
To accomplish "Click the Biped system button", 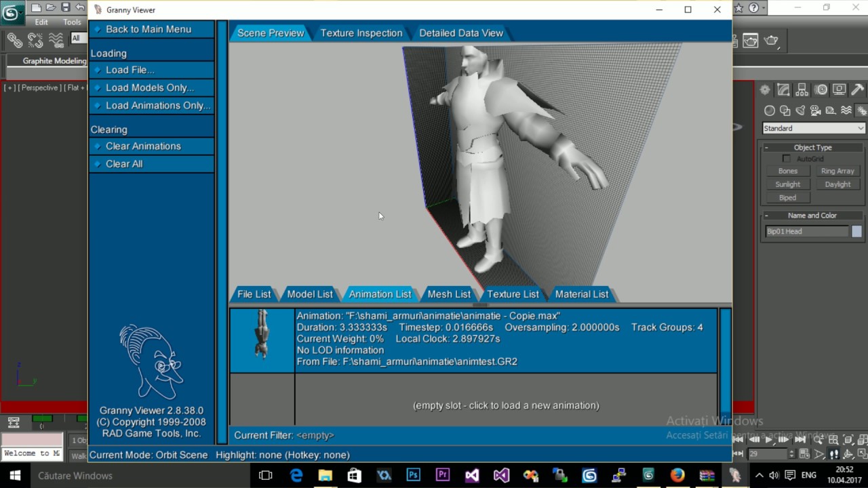I will coord(788,198).
